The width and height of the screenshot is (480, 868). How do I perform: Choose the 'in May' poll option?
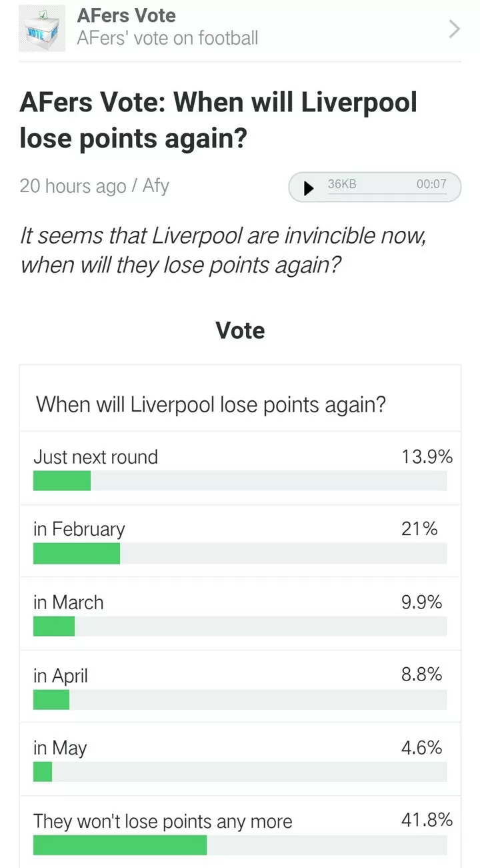coord(240,759)
